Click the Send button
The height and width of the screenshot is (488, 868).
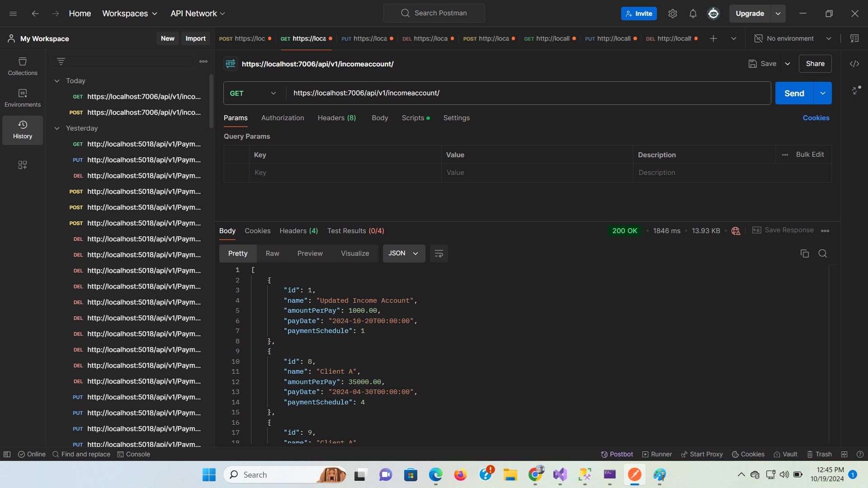[x=794, y=93]
